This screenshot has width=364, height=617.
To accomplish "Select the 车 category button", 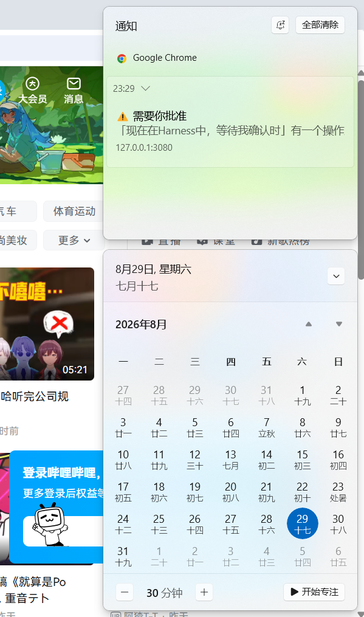I will 18,212.
